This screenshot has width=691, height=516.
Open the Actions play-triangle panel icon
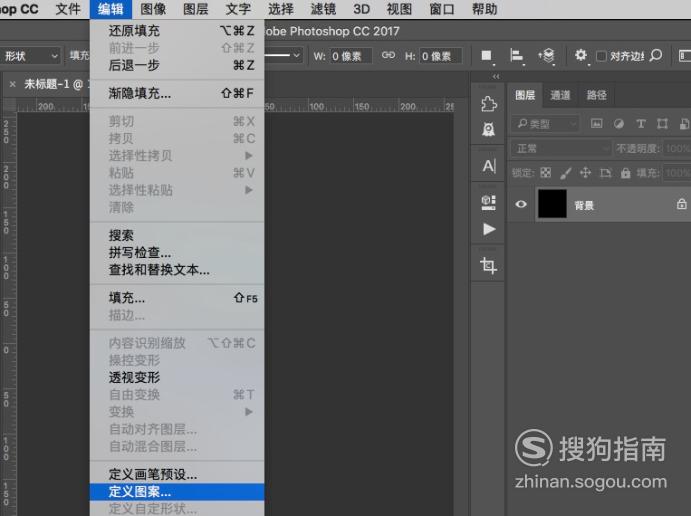489,229
